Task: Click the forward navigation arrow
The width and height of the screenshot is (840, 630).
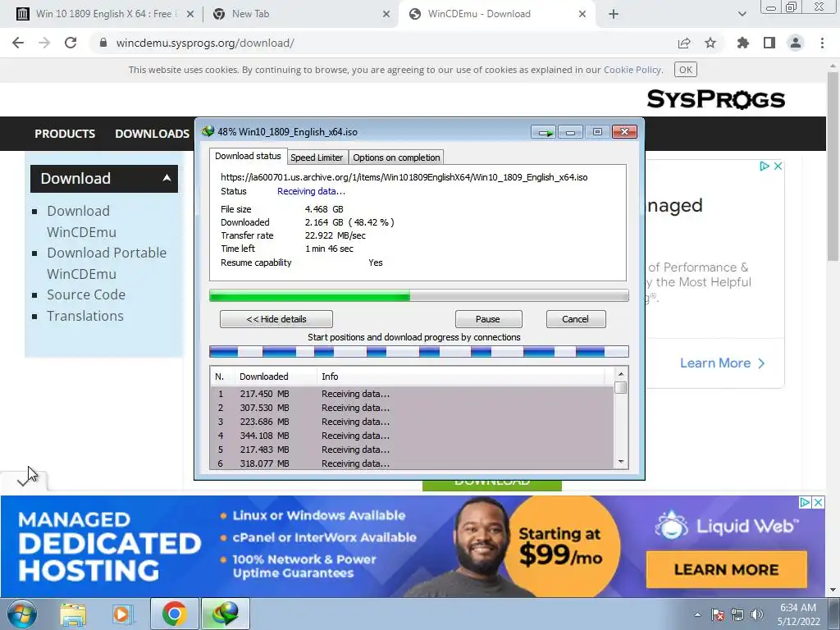Action: pos(44,43)
